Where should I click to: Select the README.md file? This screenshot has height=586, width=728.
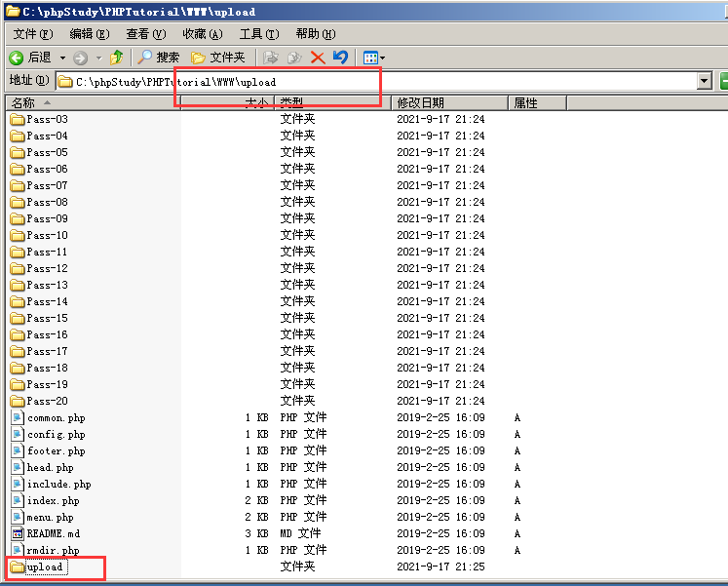click(x=53, y=533)
